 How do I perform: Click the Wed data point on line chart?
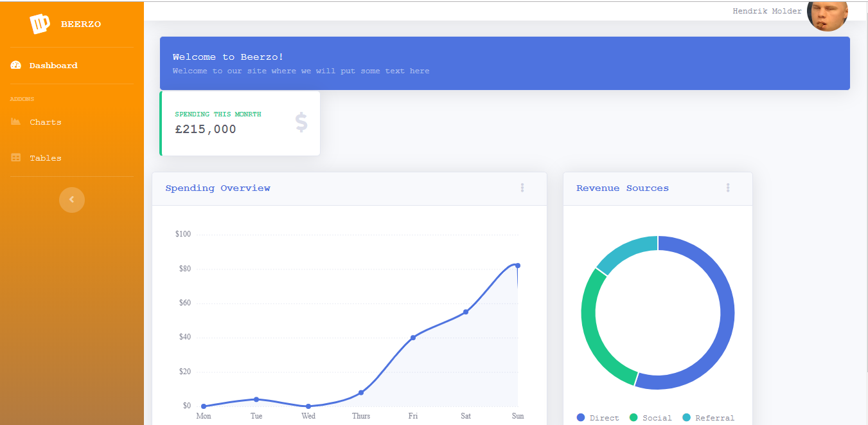[x=308, y=406]
